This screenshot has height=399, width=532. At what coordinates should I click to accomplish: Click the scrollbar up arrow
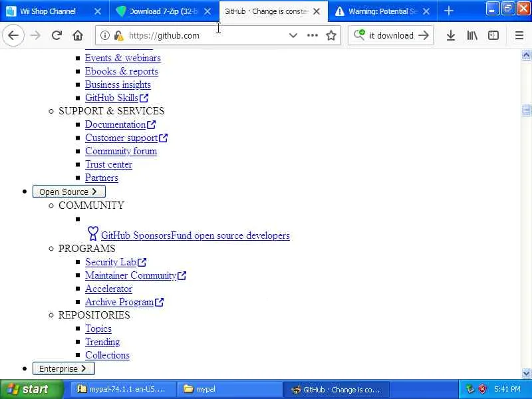click(x=526, y=55)
